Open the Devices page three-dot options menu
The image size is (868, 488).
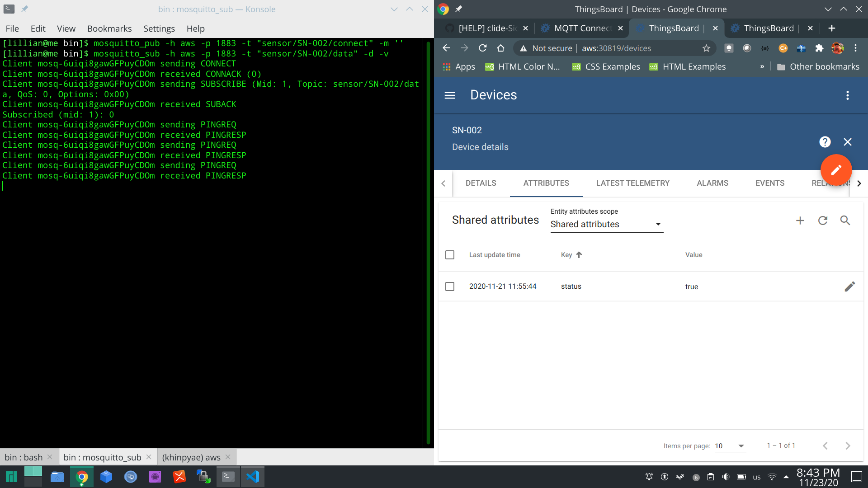click(x=848, y=95)
